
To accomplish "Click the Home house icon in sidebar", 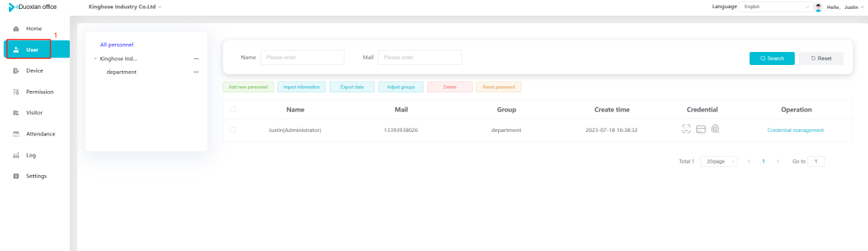I will 16,29.
